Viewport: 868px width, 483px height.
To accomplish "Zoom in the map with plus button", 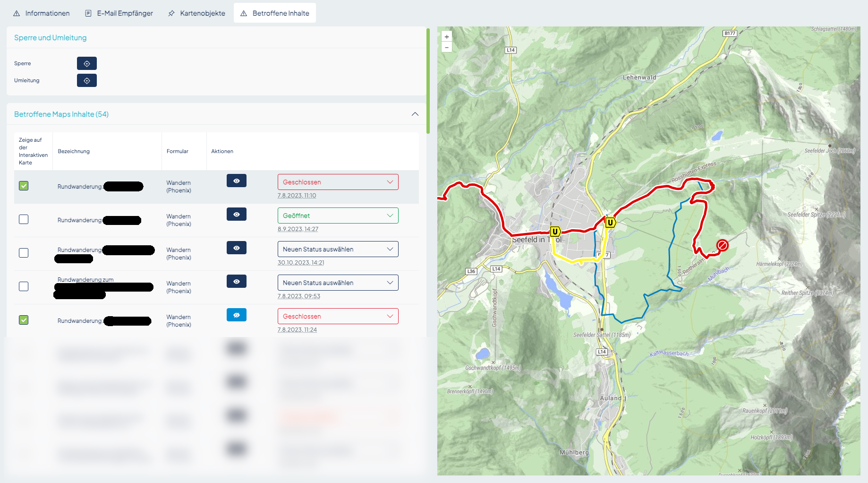I will 447,36.
